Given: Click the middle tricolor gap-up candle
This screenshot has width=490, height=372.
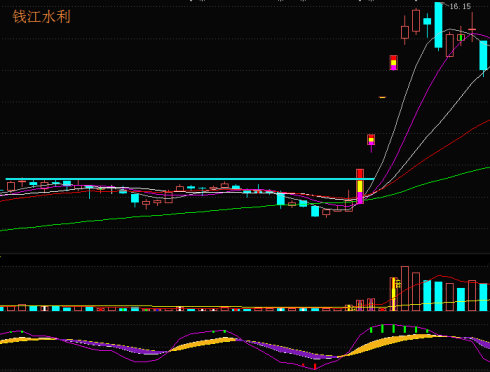Looking at the screenshot, I should (x=371, y=140).
